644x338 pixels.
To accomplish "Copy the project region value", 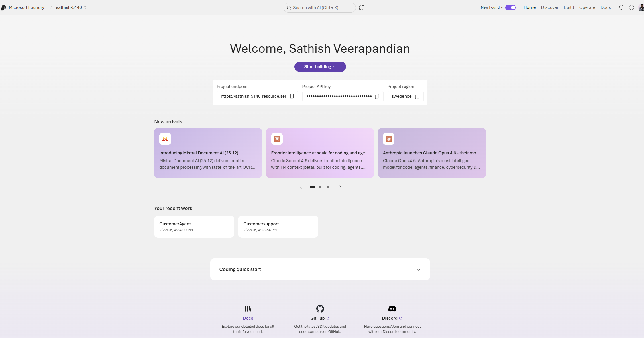I will [417, 96].
